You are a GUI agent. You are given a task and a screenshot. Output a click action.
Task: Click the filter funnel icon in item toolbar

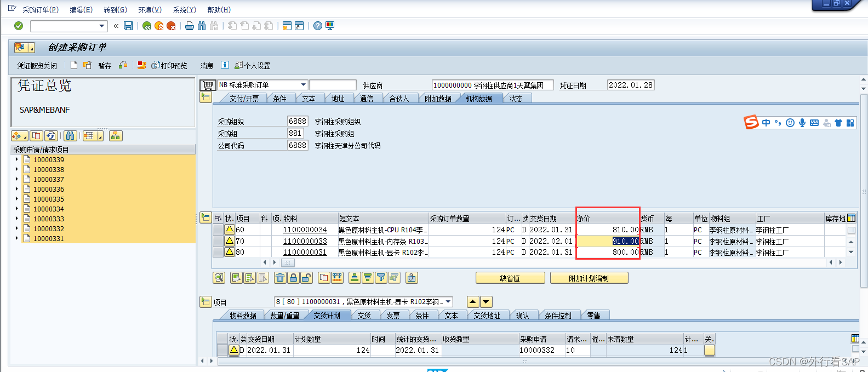(x=381, y=278)
